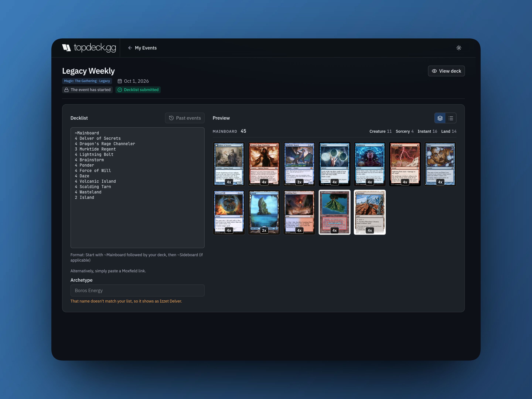
Task: Click the '3 Murktide Regent' decklist line
Action: 95,149
